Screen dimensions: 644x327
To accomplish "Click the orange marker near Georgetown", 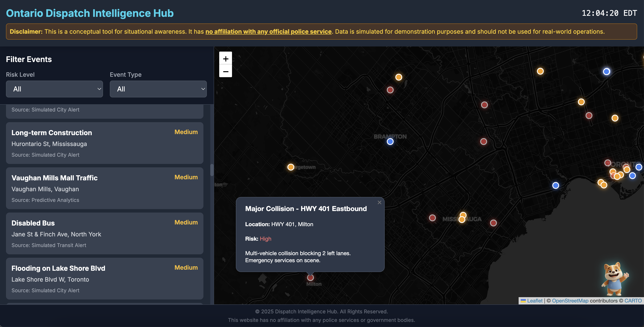I will pos(290,167).
